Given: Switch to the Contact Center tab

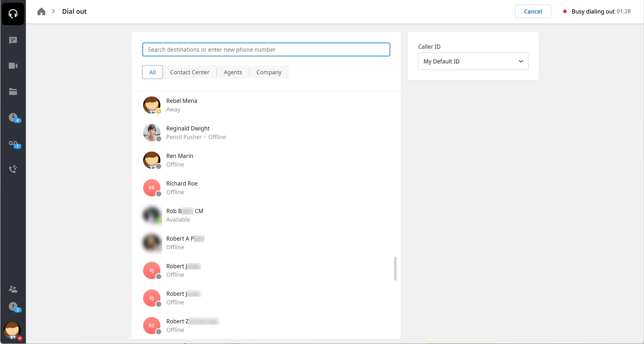Looking at the screenshot, I should 189,72.
